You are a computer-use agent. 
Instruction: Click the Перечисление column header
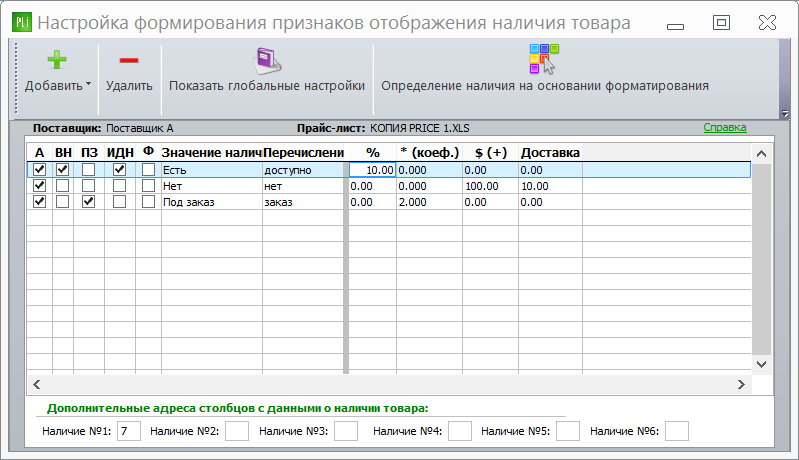(303, 152)
